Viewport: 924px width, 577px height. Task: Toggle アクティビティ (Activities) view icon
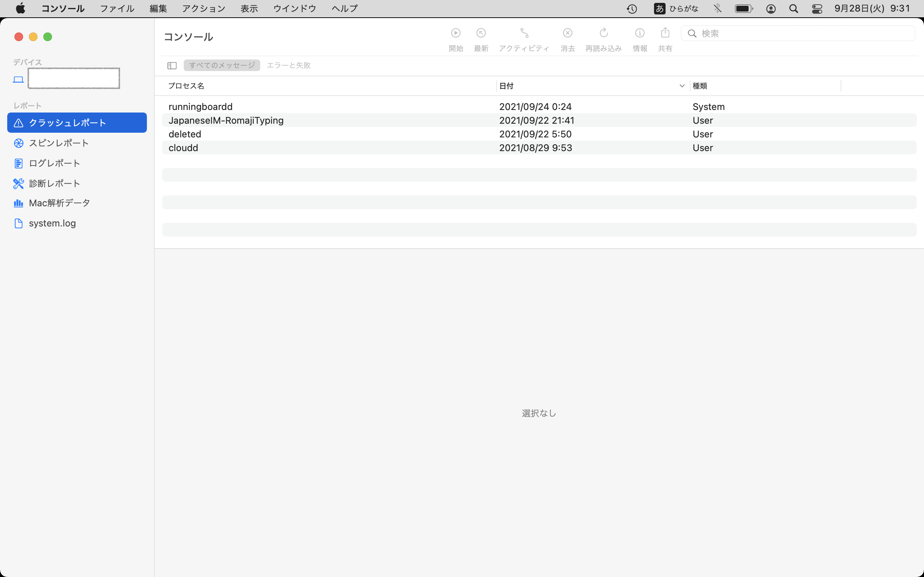524,33
